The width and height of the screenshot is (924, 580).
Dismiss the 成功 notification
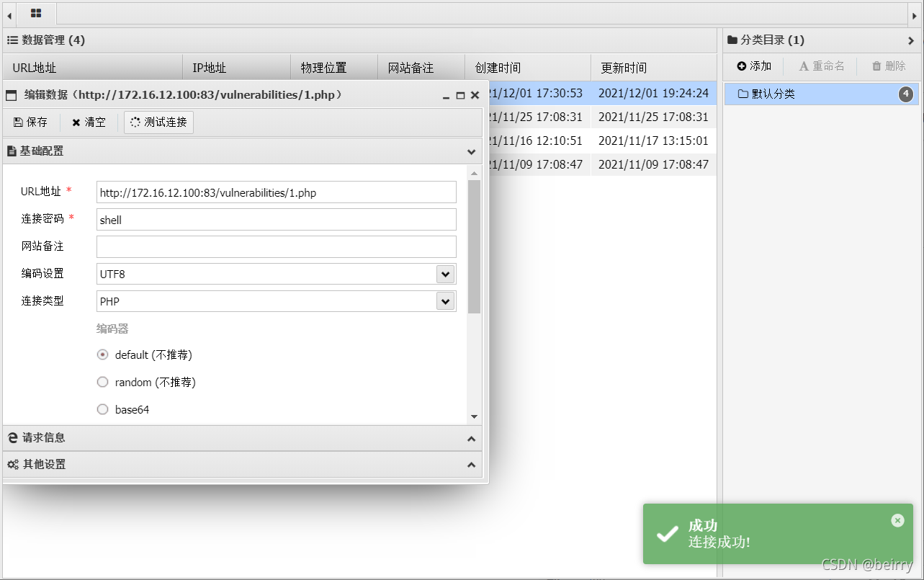(x=897, y=520)
